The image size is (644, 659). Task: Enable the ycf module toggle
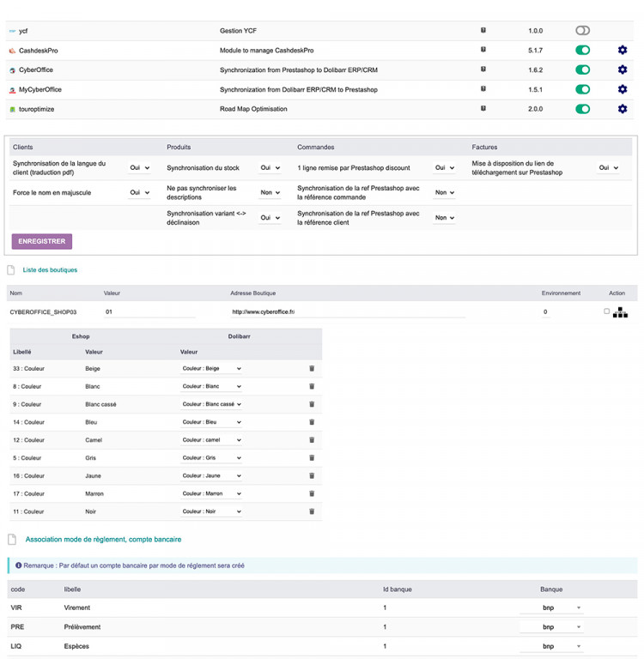[x=583, y=31]
